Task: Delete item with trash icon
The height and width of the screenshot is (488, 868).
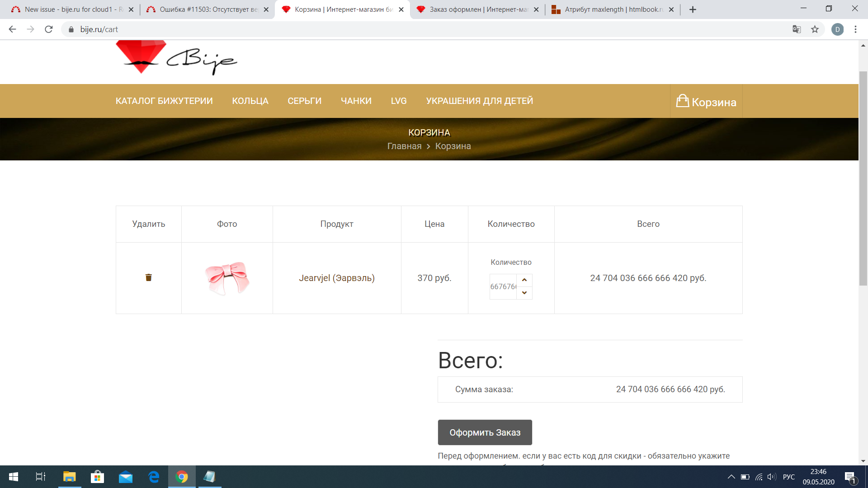Action: 148,277
